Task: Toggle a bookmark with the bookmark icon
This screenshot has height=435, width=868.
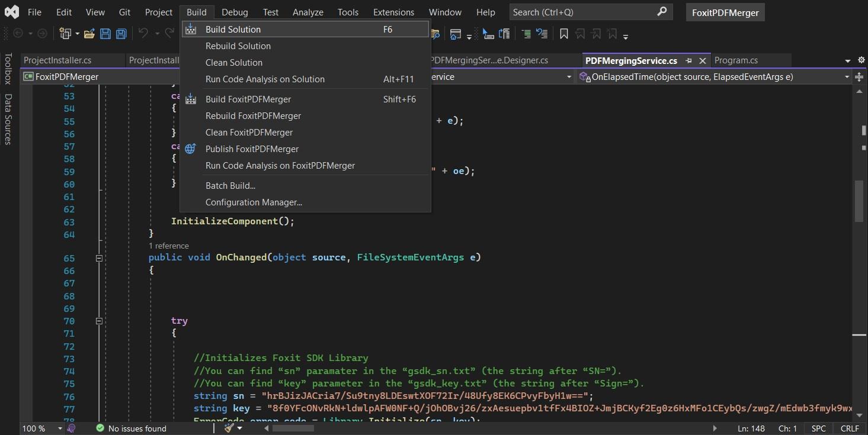Action: (563, 34)
